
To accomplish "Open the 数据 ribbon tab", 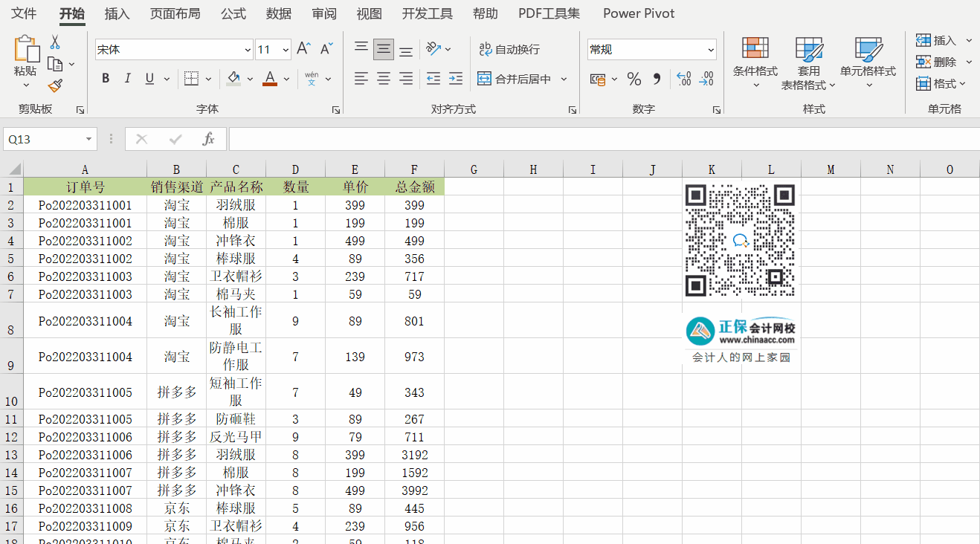I will tap(279, 13).
